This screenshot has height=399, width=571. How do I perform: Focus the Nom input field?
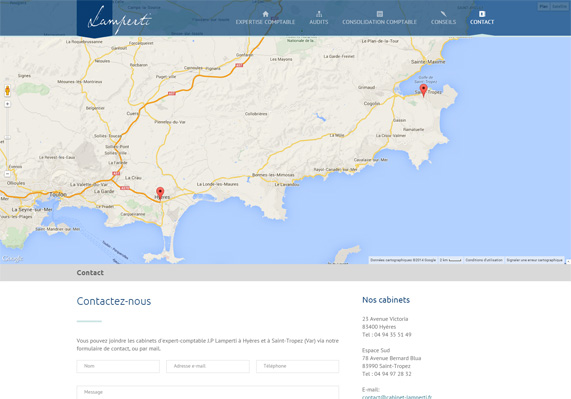click(x=118, y=366)
